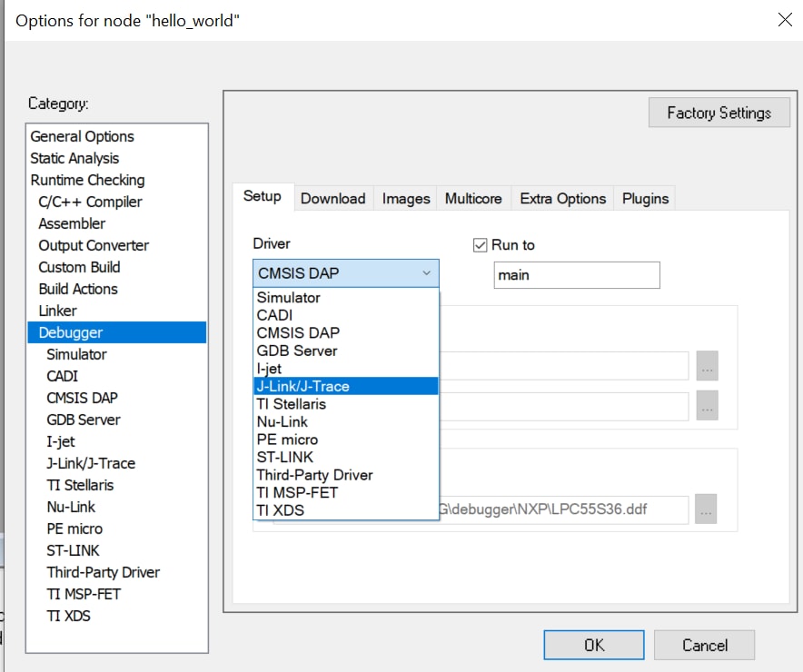This screenshot has height=672, width=803.
Task: Click browse button beside LPC55S36.ddf path
Action: pos(708,510)
